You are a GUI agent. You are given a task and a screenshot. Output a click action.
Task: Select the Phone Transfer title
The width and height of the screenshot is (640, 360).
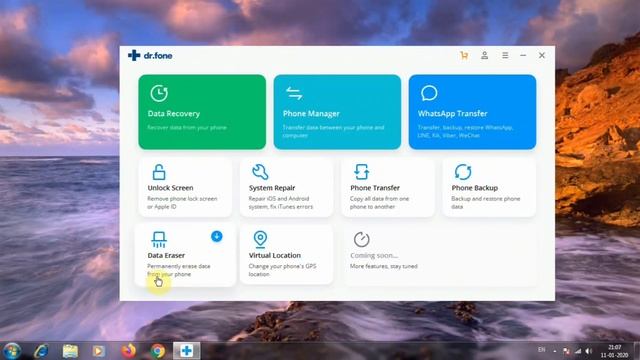(375, 188)
